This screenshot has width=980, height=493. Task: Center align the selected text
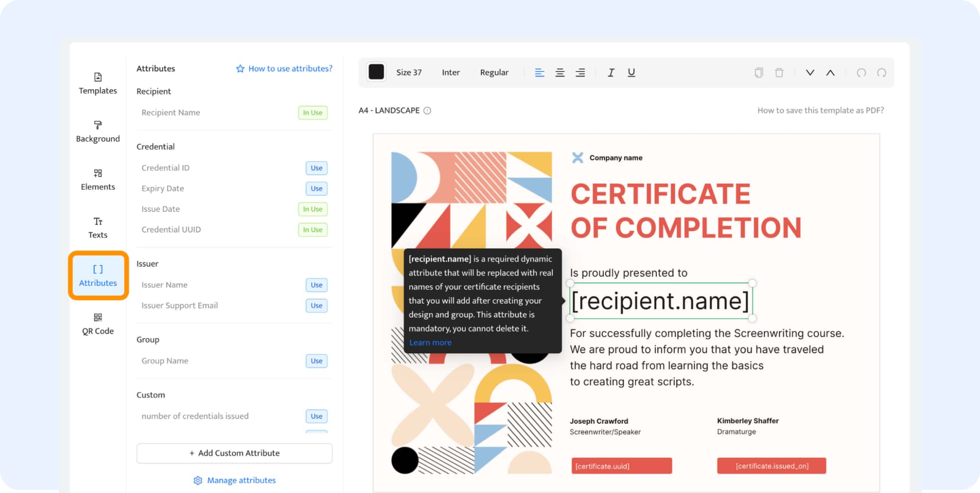click(559, 72)
